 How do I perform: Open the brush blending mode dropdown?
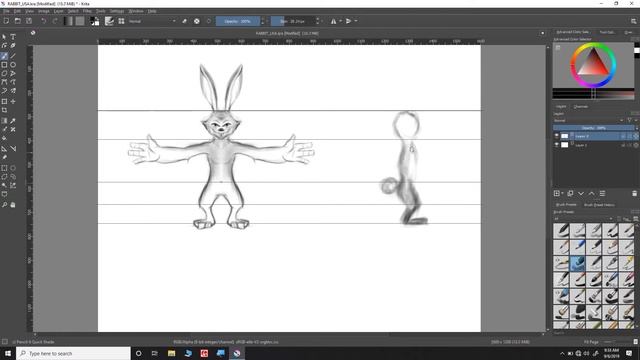pyautogui.click(x=152, y=21)
